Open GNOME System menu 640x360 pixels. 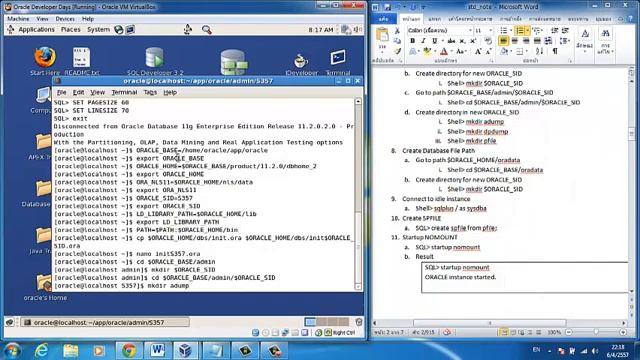(98, 29)
